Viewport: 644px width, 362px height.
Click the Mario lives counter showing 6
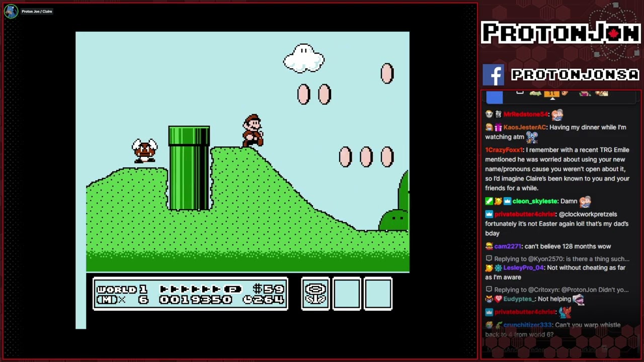pos(121,300)
